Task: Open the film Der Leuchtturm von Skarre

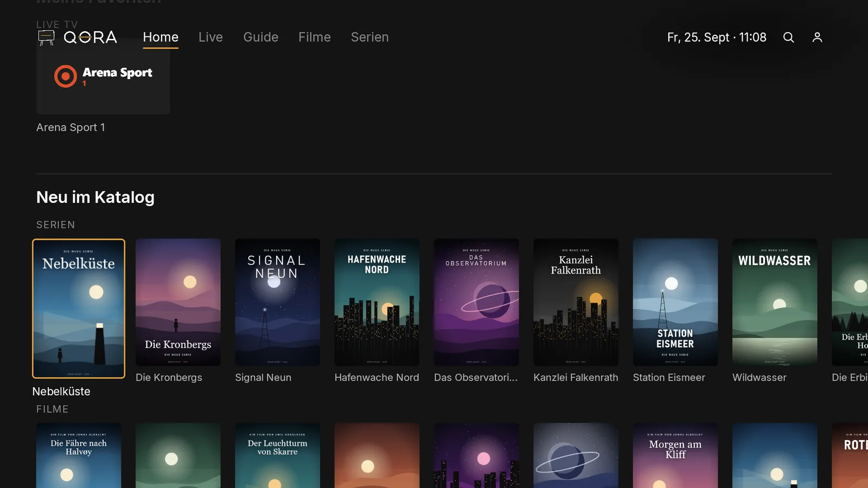Action: click(x=277, y=455)
